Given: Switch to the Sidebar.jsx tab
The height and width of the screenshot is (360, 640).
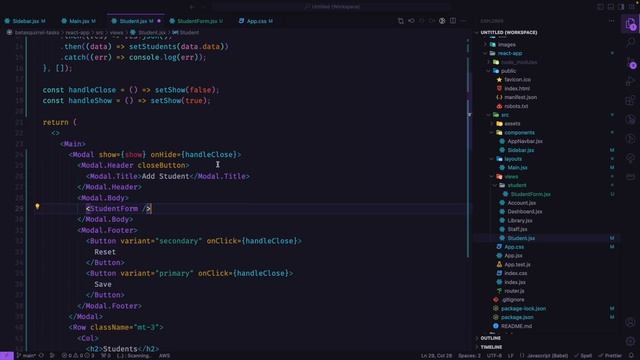Looking at the screenshot, I should tap(26, 21).
